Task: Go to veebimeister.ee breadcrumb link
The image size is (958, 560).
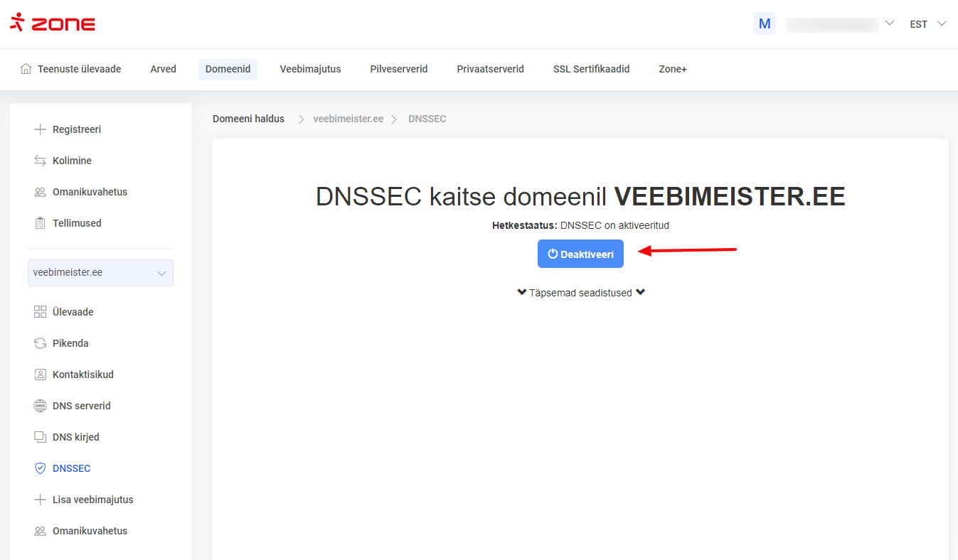Action: 348,119
